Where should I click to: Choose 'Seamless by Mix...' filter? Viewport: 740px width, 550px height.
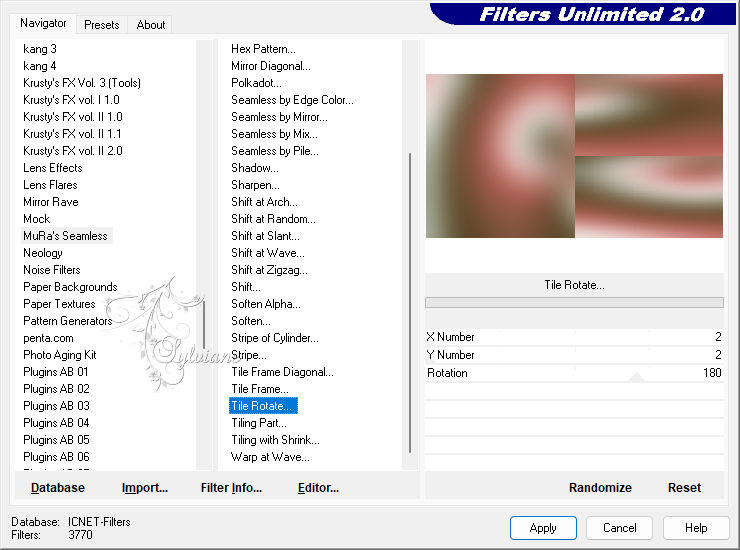tap(274, 134)
